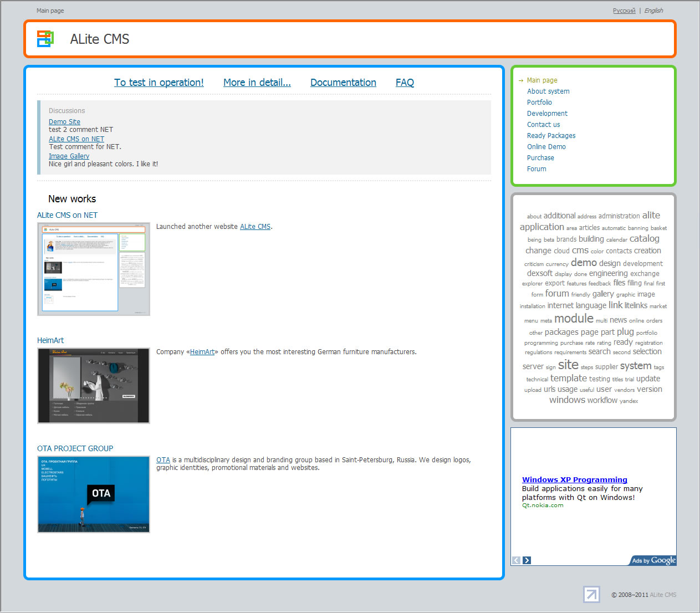Select Main page in the sidebar menu

coord(542,80)
